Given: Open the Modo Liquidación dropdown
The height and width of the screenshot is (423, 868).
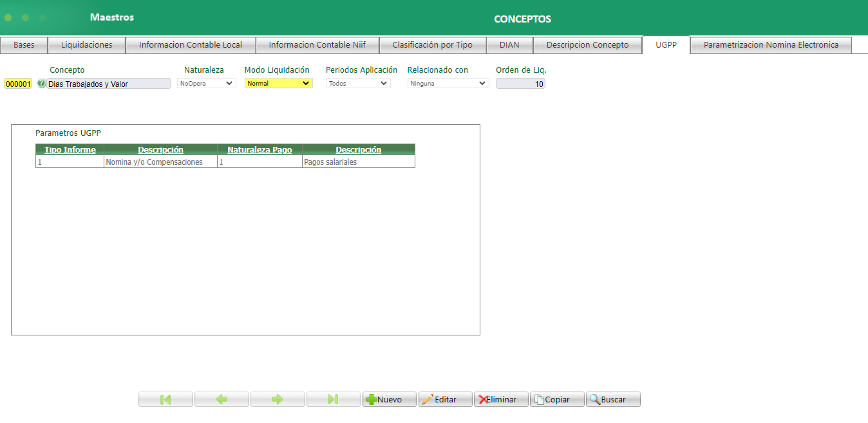Looking at the screenshot, I should [279, 83].
